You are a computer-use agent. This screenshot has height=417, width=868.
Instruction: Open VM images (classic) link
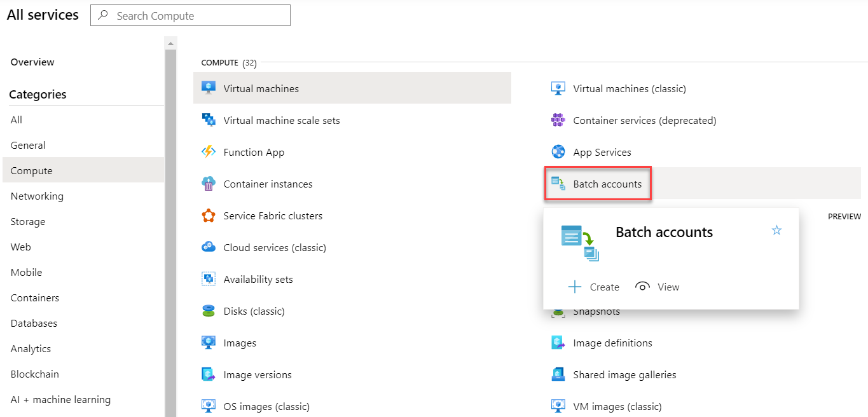[617, 406]
